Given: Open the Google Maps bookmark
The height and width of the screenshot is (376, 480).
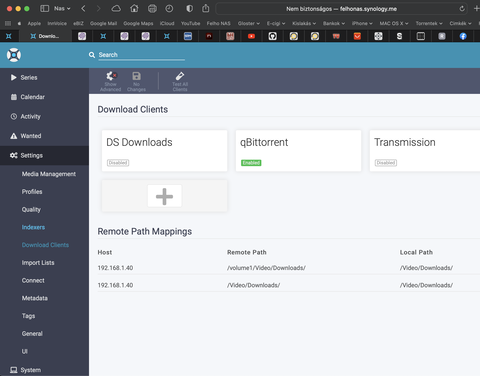Looking at the screenshot, I should (x=138, y=23).
